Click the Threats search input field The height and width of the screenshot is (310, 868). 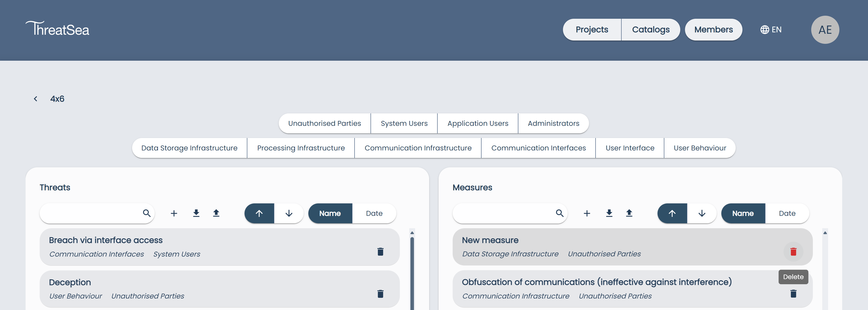91,213
